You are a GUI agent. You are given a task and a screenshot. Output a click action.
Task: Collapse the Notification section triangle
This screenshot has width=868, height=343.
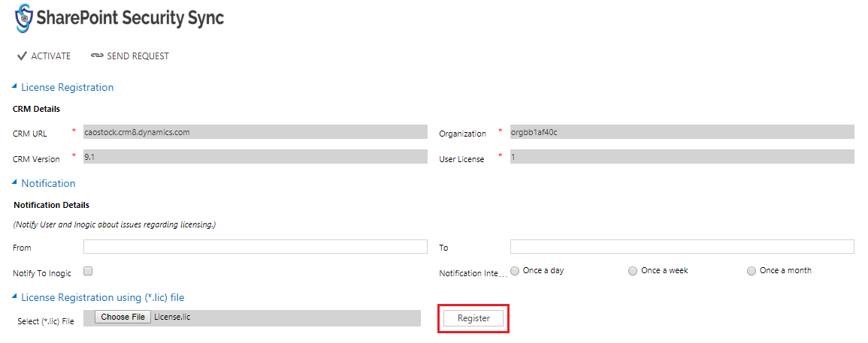coord(14,182)
